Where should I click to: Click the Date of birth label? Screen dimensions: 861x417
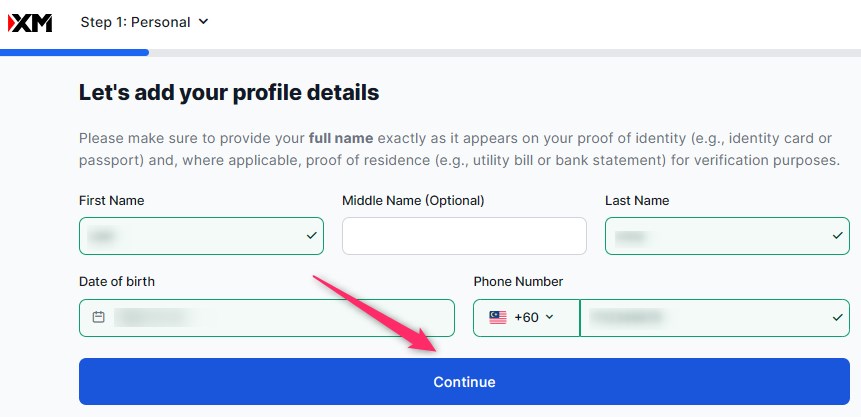point(117,282)
